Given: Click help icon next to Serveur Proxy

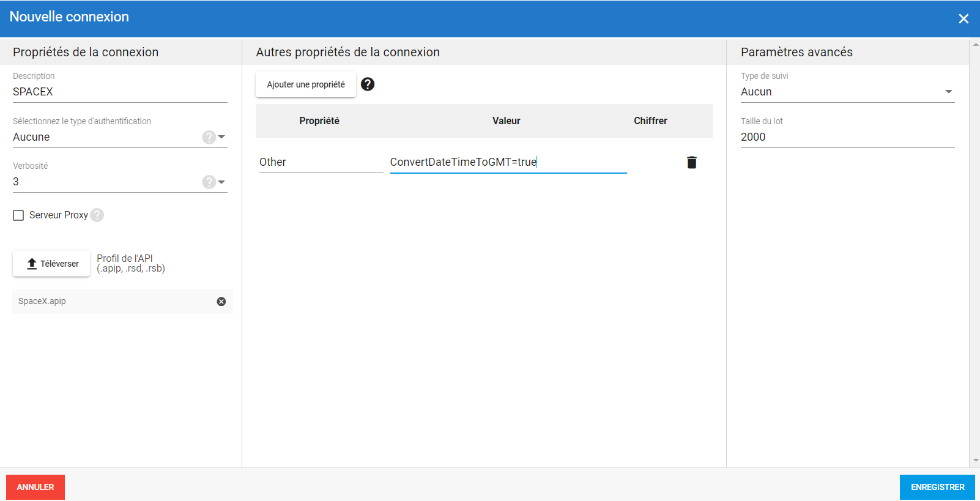Looking at the screenshot, I should click(x=97, y=215).
